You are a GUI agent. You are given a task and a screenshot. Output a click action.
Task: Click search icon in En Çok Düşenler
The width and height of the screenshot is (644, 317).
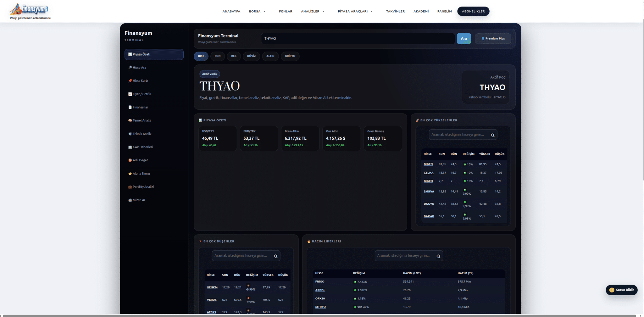click(x=276, y=256)
